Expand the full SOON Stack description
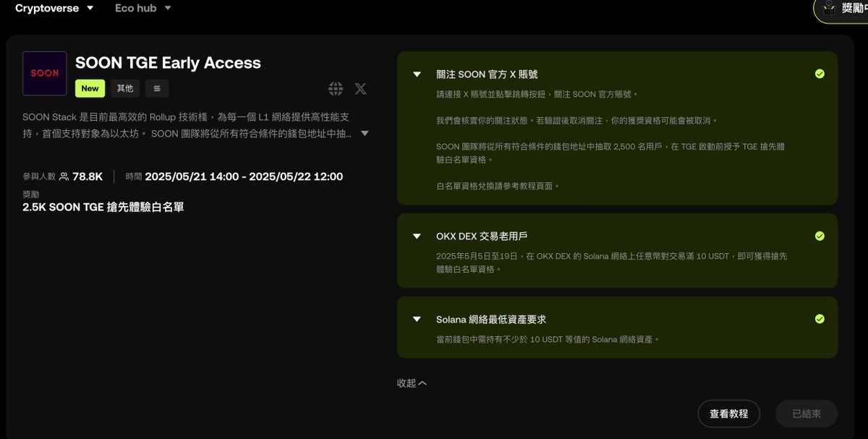868x439 pixels. click(365, 133)
